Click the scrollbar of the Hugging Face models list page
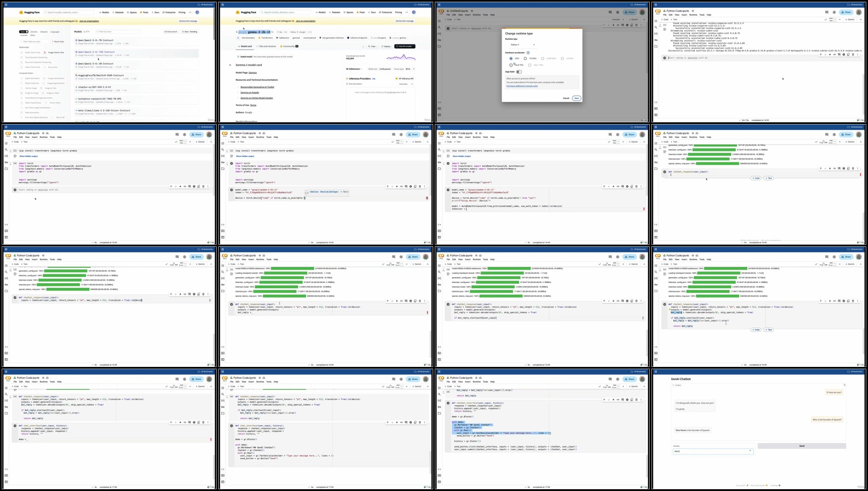 coord(214,24)
